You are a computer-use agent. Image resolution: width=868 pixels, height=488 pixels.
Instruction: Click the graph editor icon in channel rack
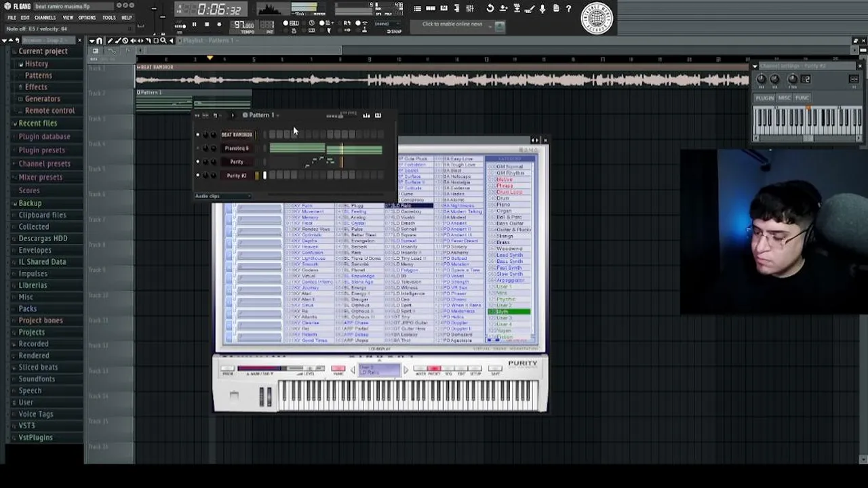click(x=366, y=115)
